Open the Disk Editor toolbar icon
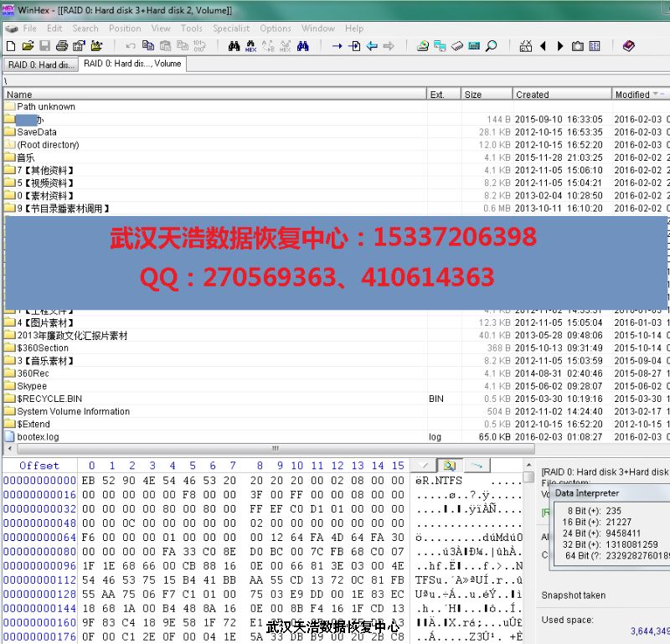670x644 pixels. tap(423, 46)
